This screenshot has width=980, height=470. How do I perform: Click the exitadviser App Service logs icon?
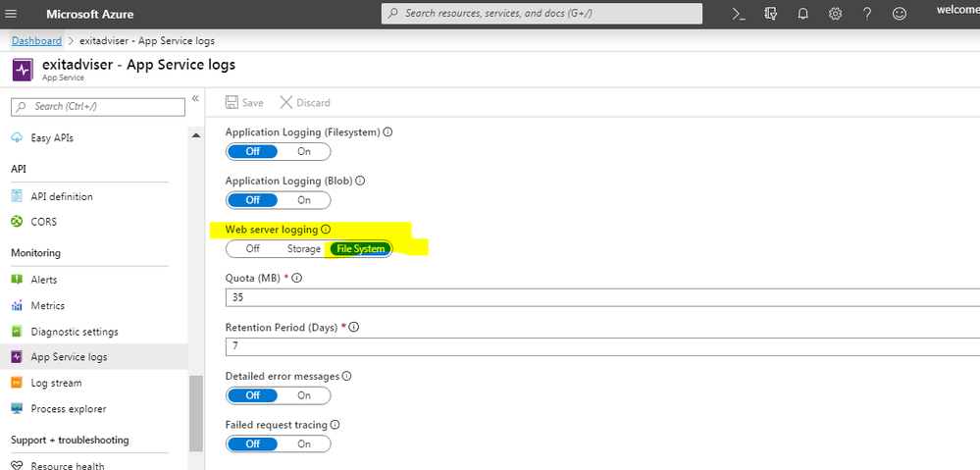23,70
